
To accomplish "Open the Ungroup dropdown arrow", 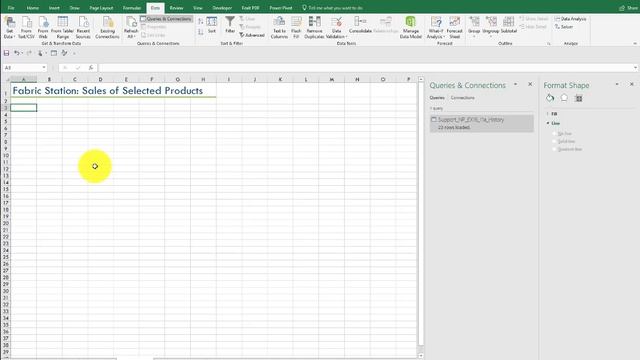I will tap(491, 37).
